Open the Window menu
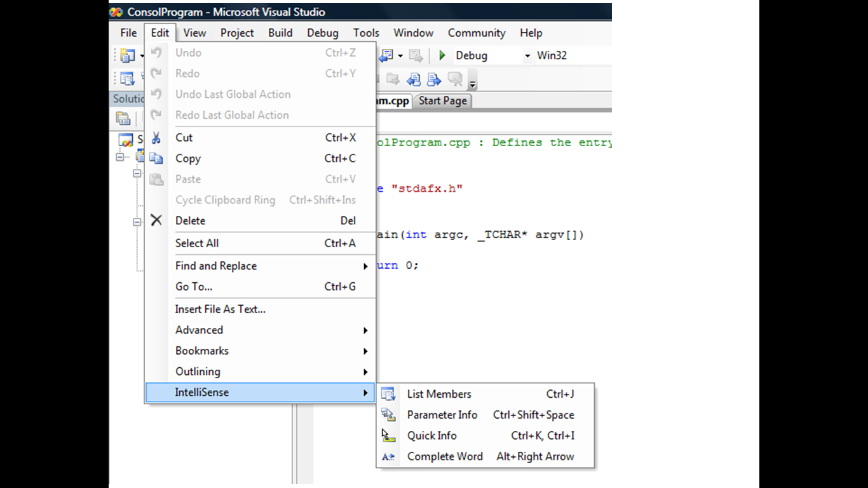Viewport: 868px width, 488px height. [x=414, y=33]
